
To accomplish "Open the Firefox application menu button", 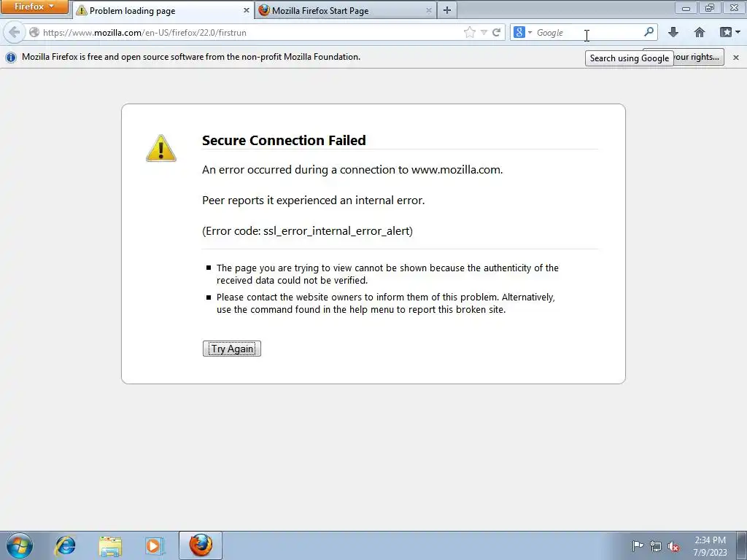I will click(34, 7).
